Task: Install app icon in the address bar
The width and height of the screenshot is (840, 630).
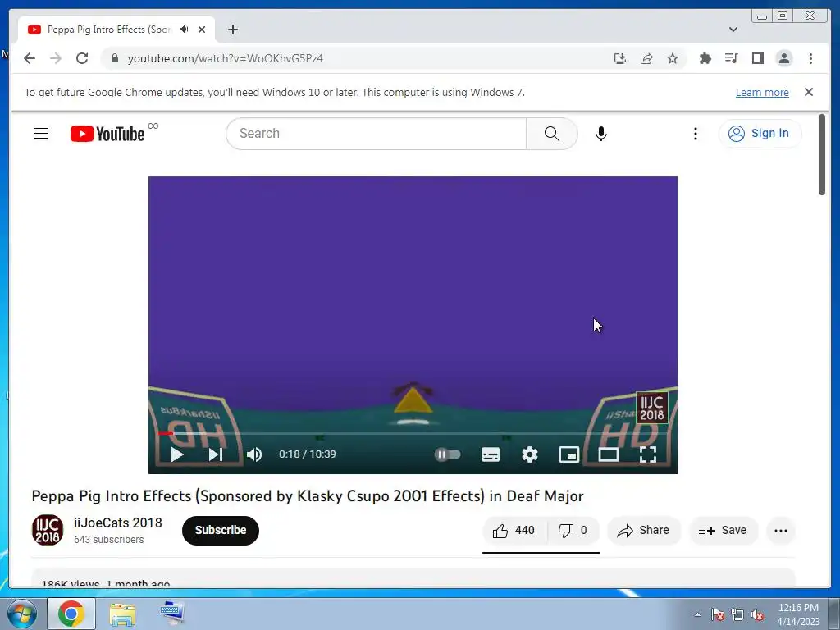Action: click(x=620, y=58)
